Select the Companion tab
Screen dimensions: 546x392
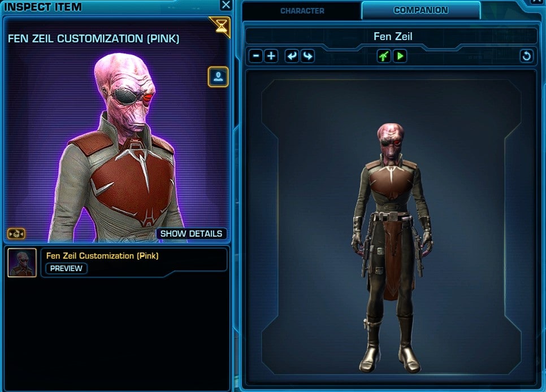pos(421,10)
